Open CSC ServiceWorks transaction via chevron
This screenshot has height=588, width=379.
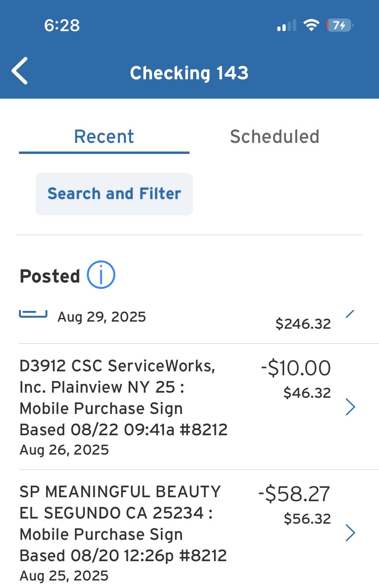point(350,407)
